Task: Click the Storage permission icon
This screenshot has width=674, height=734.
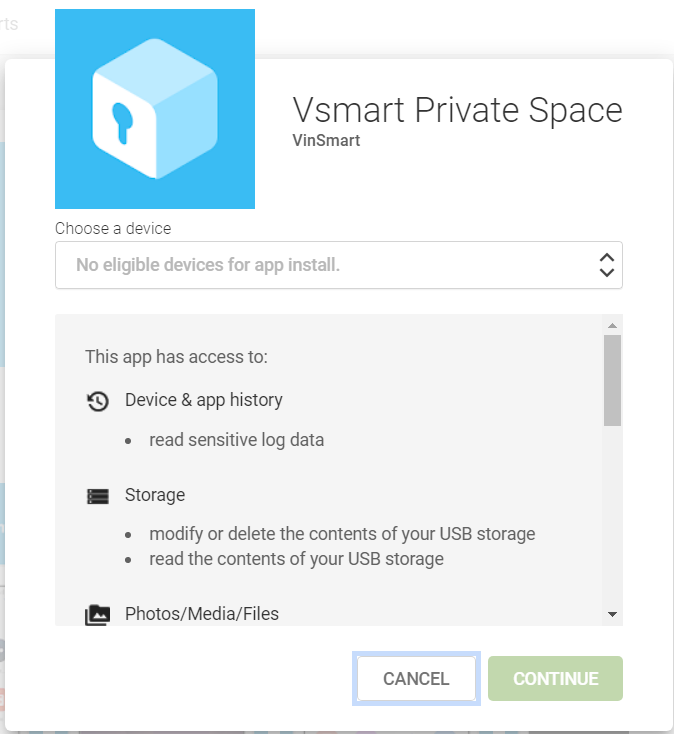Action: click(98, 496)
